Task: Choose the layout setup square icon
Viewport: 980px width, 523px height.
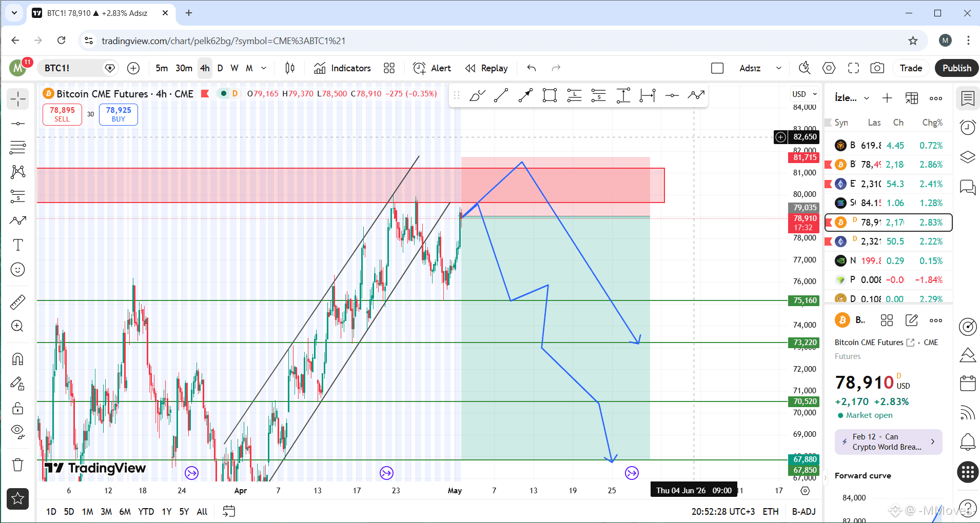Action: click(717, 68)
